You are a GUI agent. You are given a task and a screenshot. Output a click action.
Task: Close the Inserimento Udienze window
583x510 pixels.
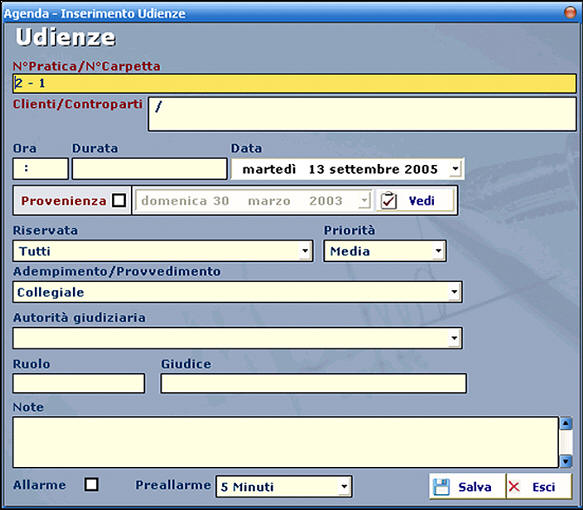pyautogui.click(x=570, y=12)
